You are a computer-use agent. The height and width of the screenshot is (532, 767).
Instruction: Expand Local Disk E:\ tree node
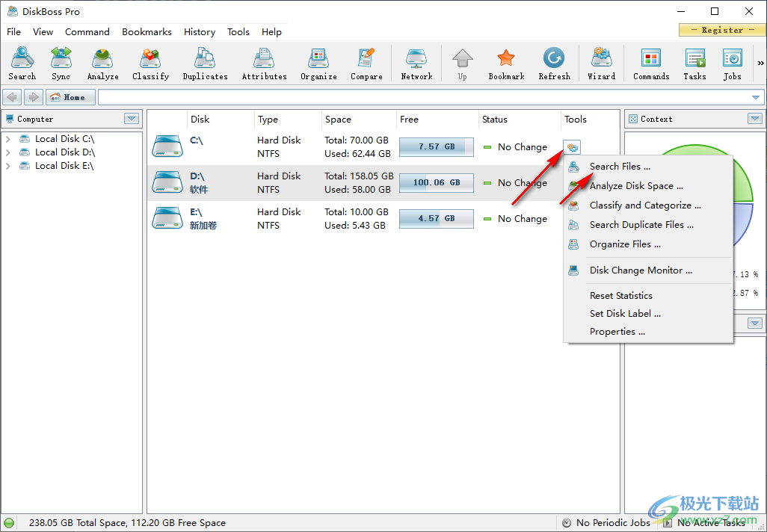[x=7, y=166]
